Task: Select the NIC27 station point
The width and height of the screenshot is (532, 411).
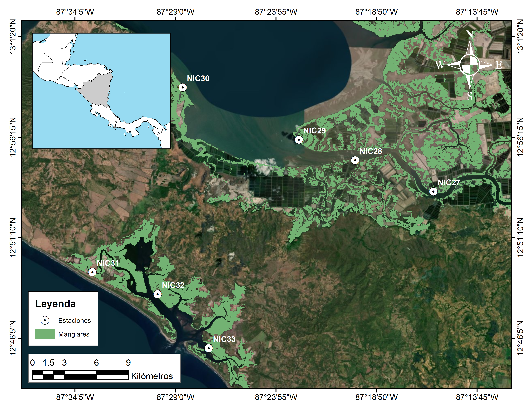Action: (x=433, y=192)
